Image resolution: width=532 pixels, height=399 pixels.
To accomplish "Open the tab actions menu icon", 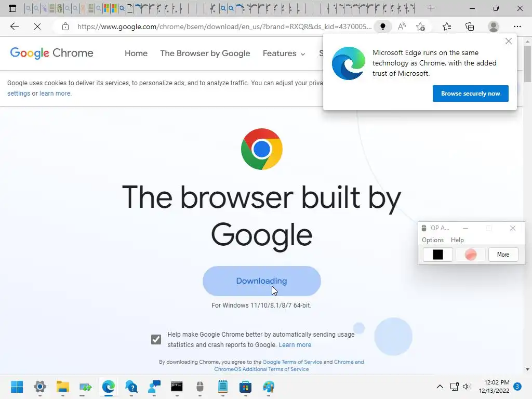I will (12, 8).
